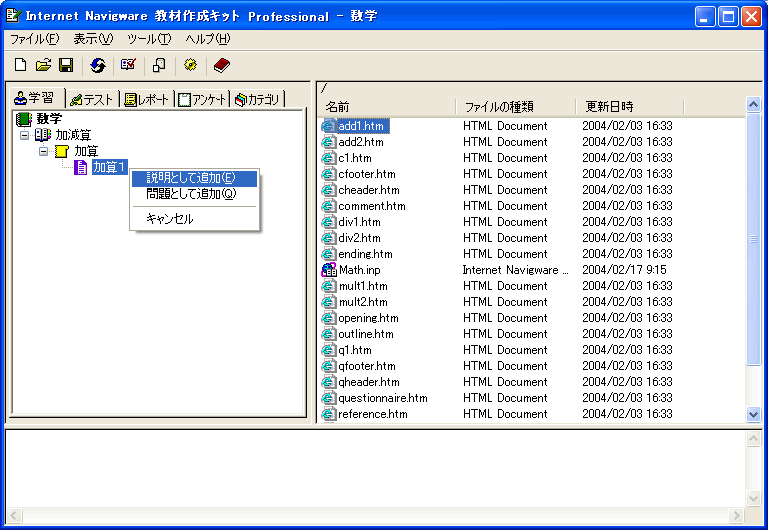Select the mult2.htm file name
The width and height of the screenshot is (768, 530).
coord(363,302)
